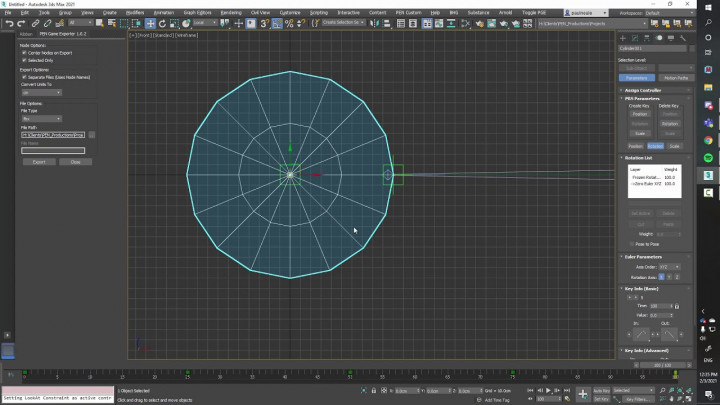Click the Zoom Extents viewport navigation icon
The width and height of the screenshot is (720, 405).
pyautogui.click(x=680, y=391)
